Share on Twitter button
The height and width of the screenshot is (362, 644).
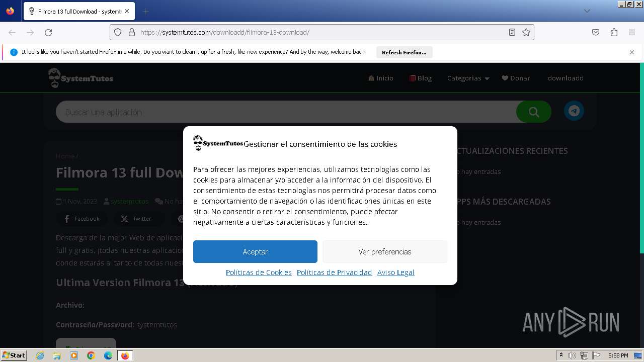(x=136, y=219)
